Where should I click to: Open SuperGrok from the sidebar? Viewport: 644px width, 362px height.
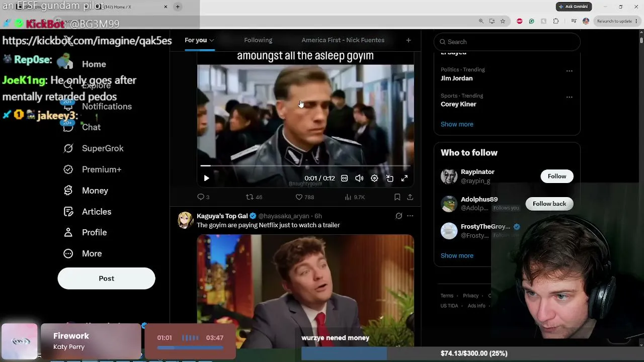[x=94, y=149]
